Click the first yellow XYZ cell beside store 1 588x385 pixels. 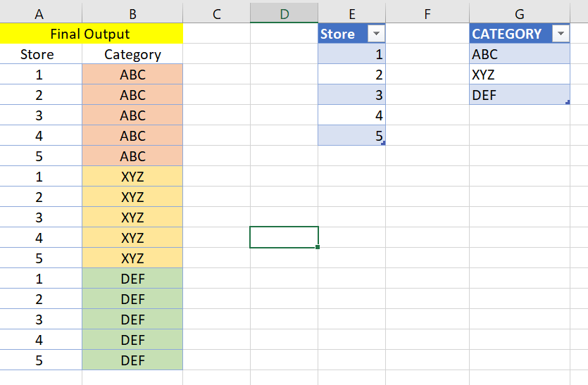pyautogui.click(x=132, y=177)
